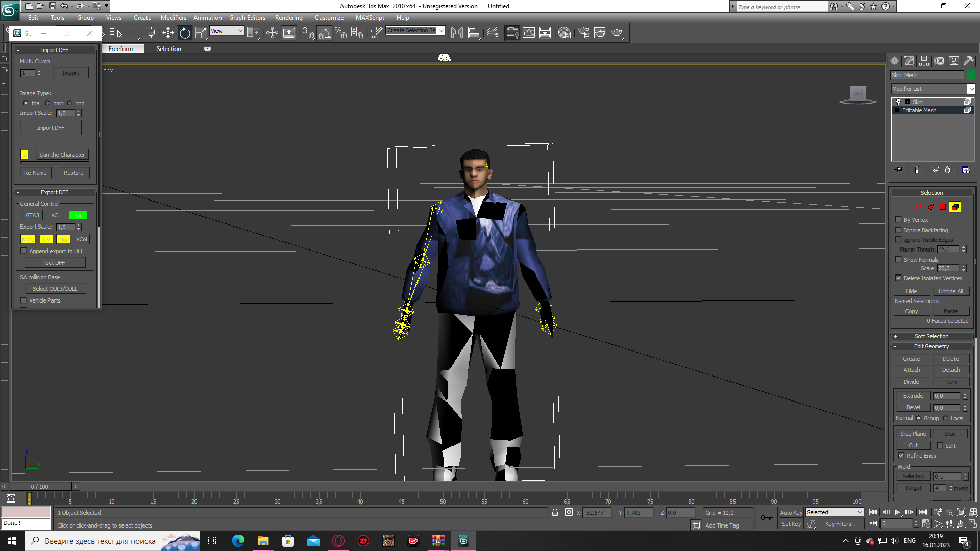
Task: Select Polygon sub-object selection mode
Action: point(943,207)
